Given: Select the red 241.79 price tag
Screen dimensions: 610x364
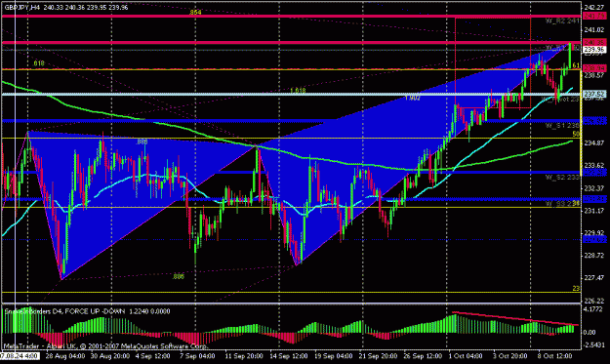Looking at the screenshot, I should coord(594,16).
